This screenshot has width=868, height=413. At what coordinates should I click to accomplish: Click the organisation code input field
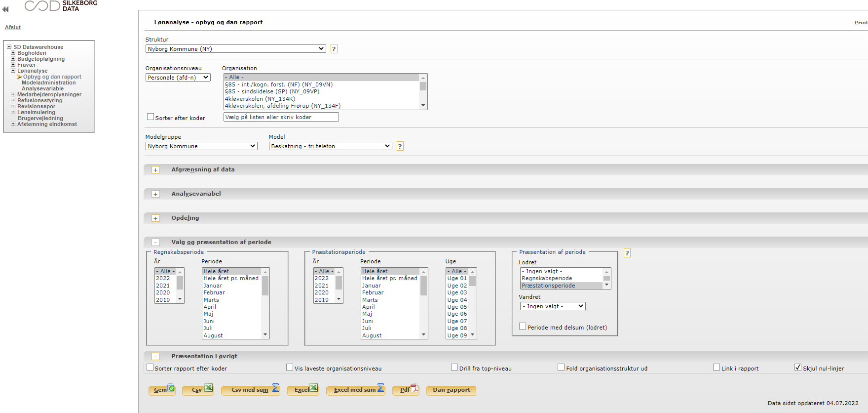click(x=281, y=117)
